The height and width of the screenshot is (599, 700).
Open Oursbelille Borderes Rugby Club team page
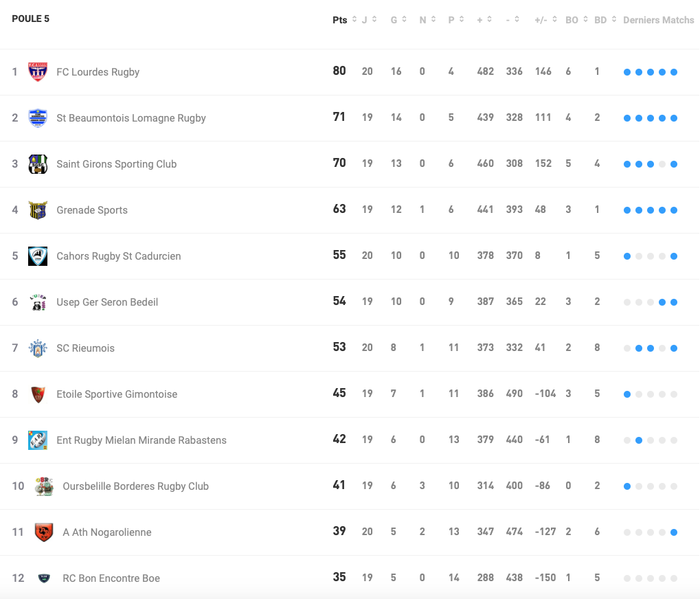click(x=135, y=486)
